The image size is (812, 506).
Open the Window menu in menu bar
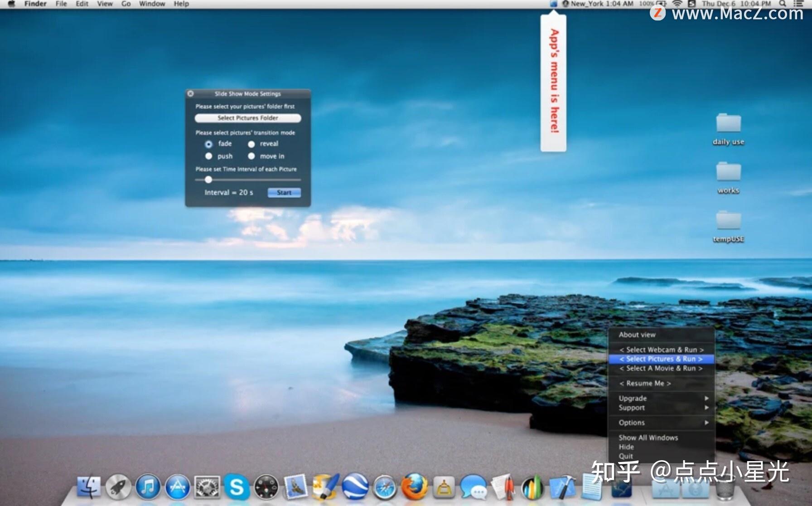click(152, 4)
